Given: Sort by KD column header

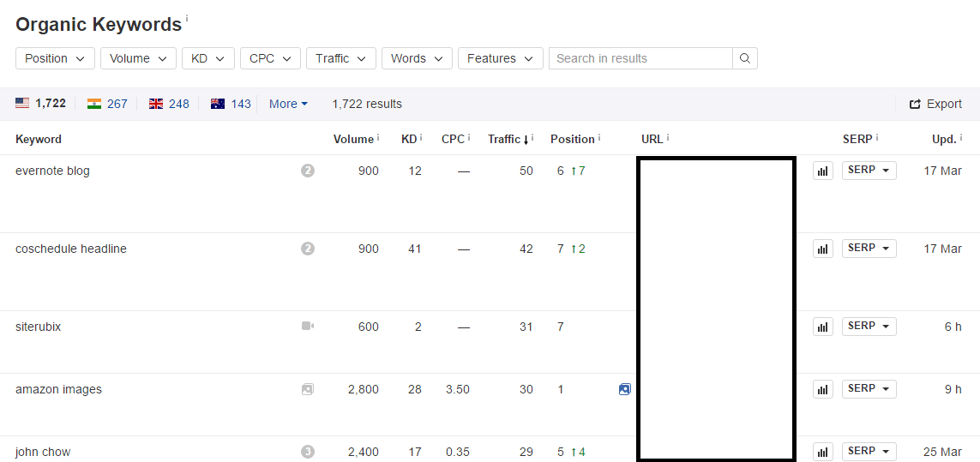Looking at the screenshot, I should (409, 139).
